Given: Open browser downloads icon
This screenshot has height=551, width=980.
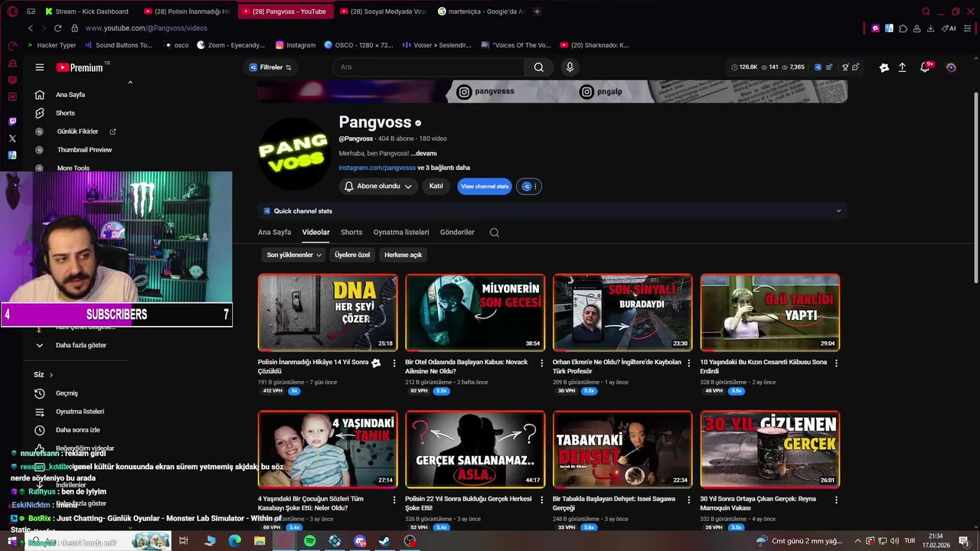Looking at the screenshot, I should pos(930,28).
